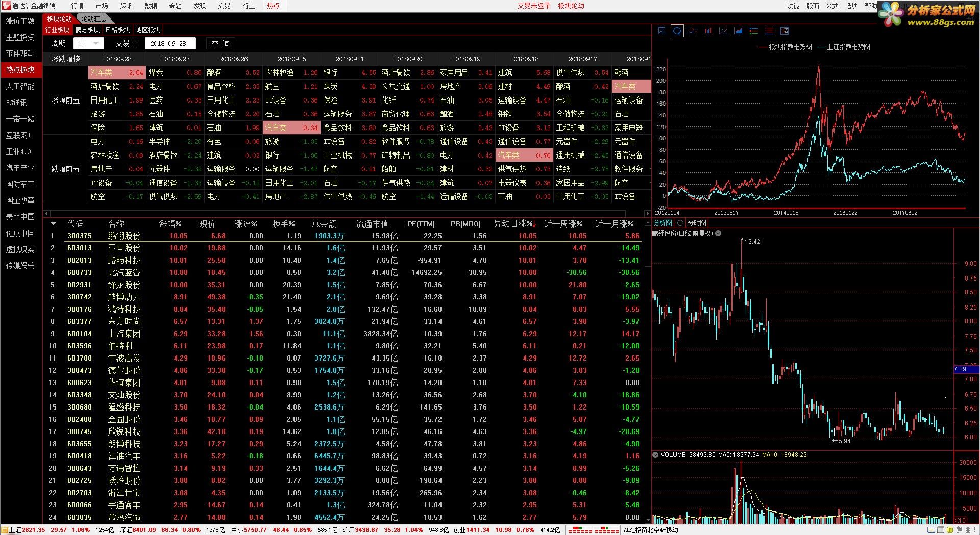Open the colored bullet list icon
This screenshot has width=980, height=535.
click(754, 31)
